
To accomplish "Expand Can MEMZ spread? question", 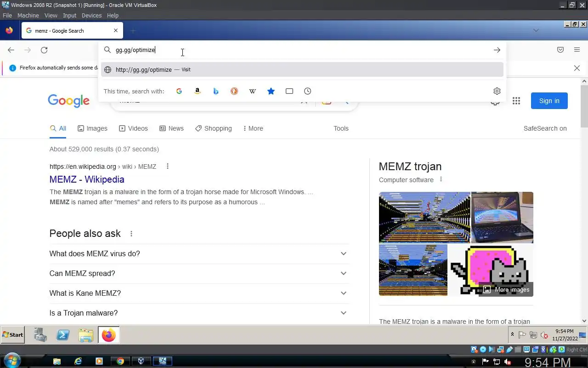I will click(x=199, y=273).
